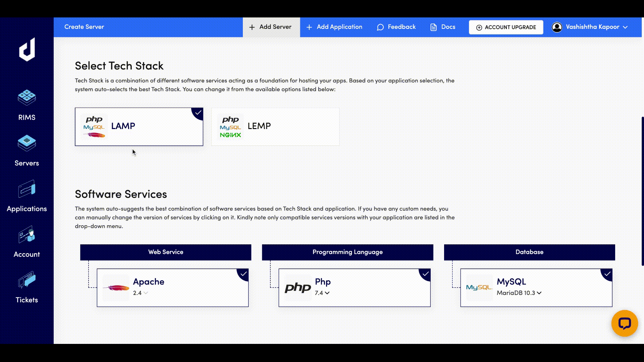644x362 pixels.
Task: Click the LEMP stack logo image
Action: 230,127
